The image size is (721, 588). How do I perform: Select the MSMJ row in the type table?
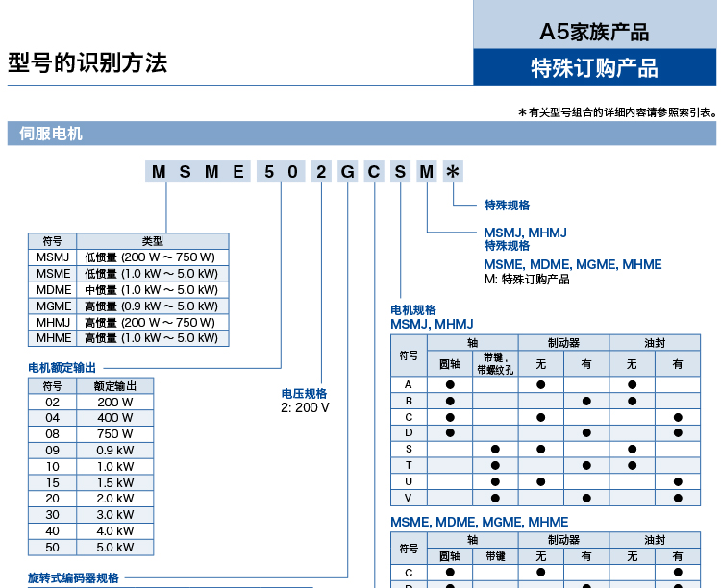(129, 257)
